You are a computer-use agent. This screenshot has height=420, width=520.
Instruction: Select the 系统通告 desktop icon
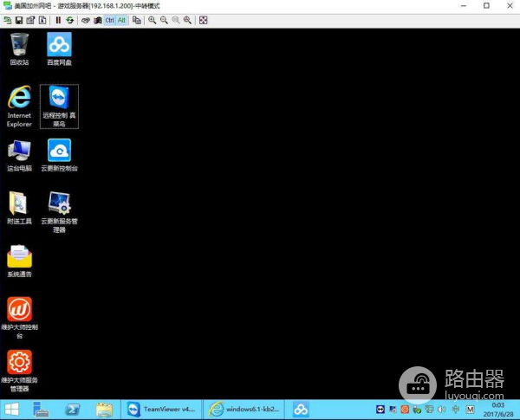(19, 257)
